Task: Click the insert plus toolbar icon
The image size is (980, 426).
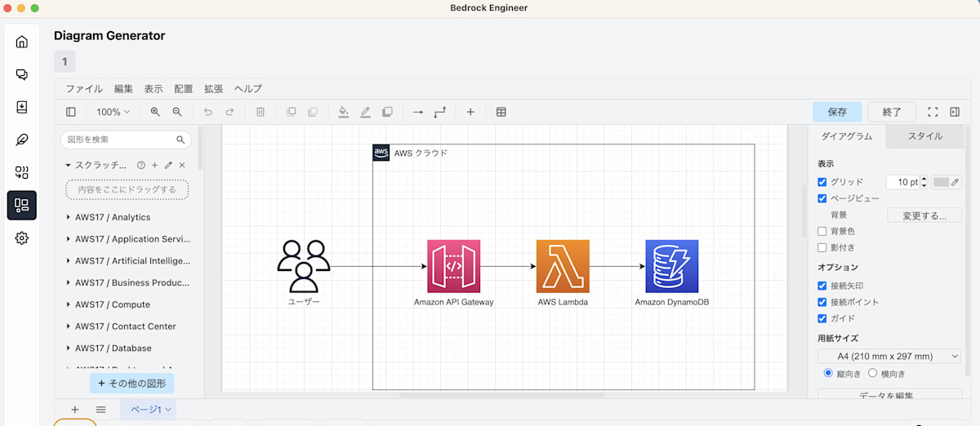Action: coord(470,112)
